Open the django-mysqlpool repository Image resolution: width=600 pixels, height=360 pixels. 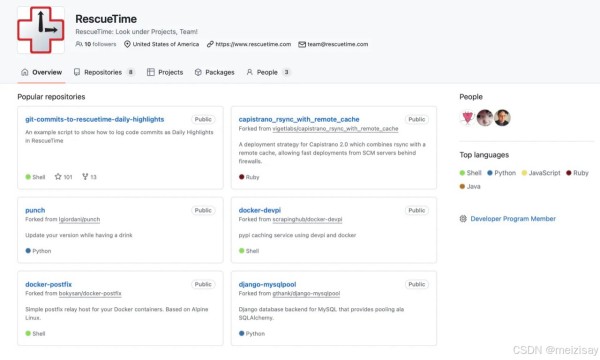tap(267, 284)
